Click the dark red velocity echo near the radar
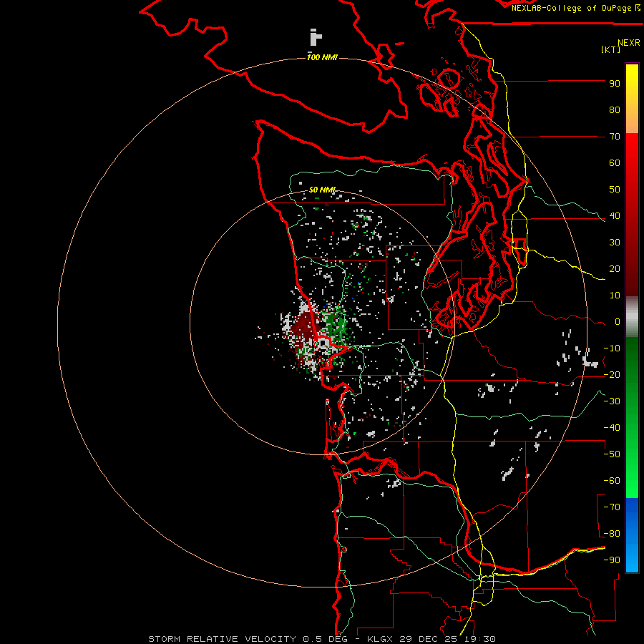 point(303,326)
